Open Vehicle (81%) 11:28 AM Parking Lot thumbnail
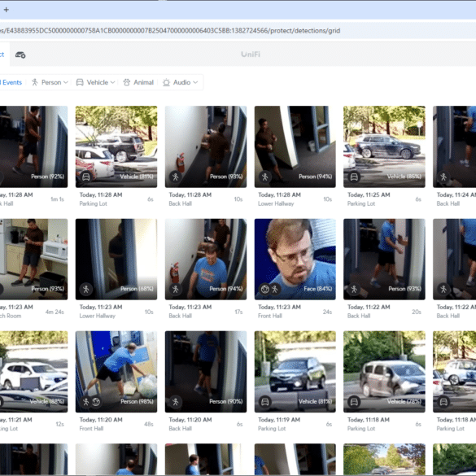476x476 pixels. 116,146
